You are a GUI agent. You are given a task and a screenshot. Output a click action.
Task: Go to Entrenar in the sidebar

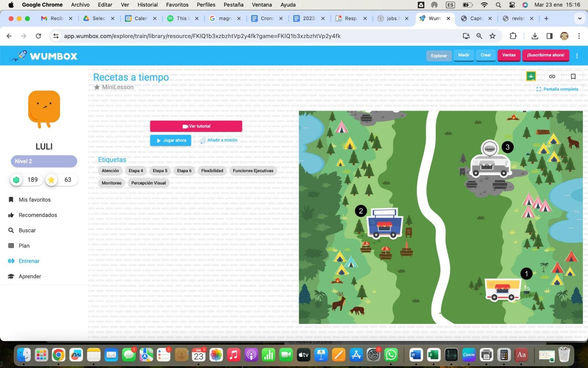click(29, 261)
